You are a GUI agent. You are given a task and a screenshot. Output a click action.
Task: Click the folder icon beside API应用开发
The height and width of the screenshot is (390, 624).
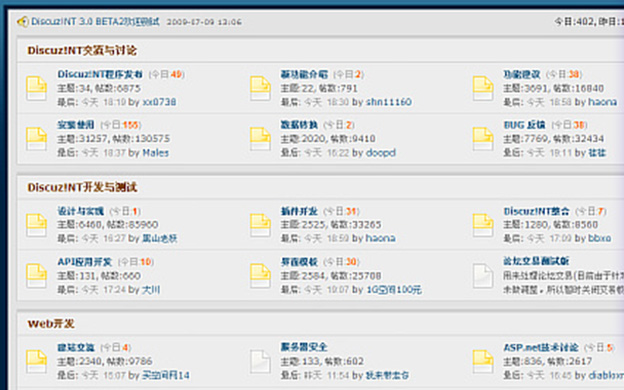pyautogui.click(x=36, y=276)
